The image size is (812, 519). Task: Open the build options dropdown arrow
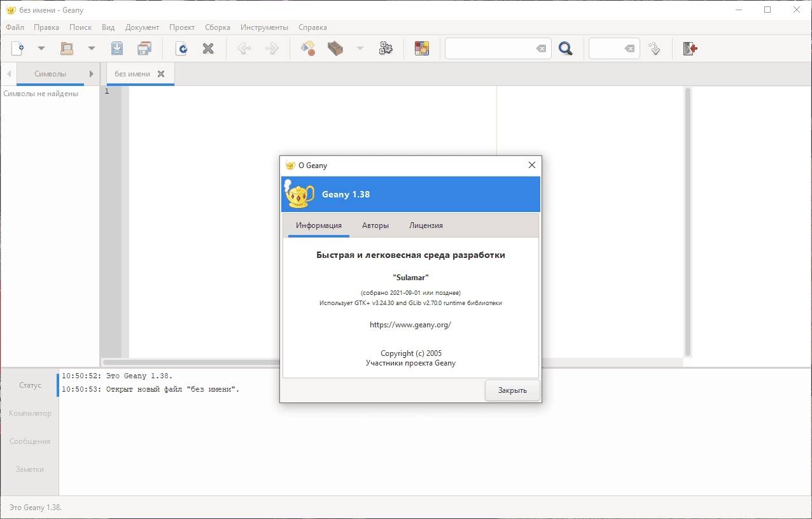click(x=360, y=48)
